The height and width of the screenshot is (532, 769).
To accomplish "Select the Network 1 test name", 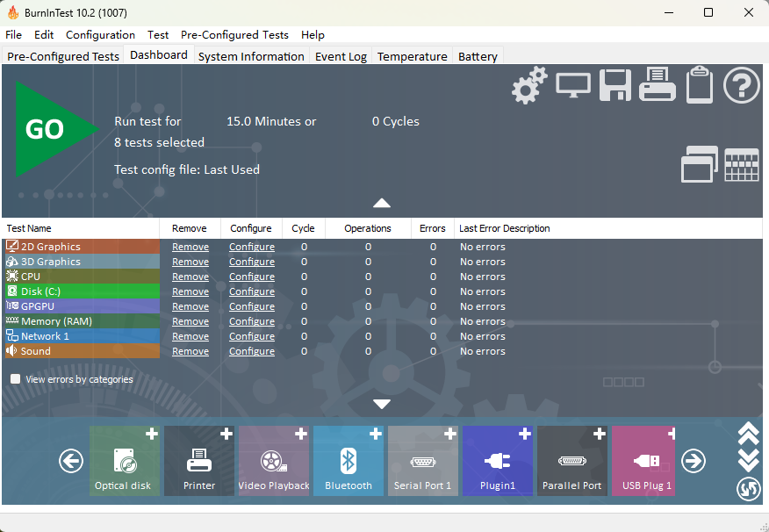I will click(83, 336).
